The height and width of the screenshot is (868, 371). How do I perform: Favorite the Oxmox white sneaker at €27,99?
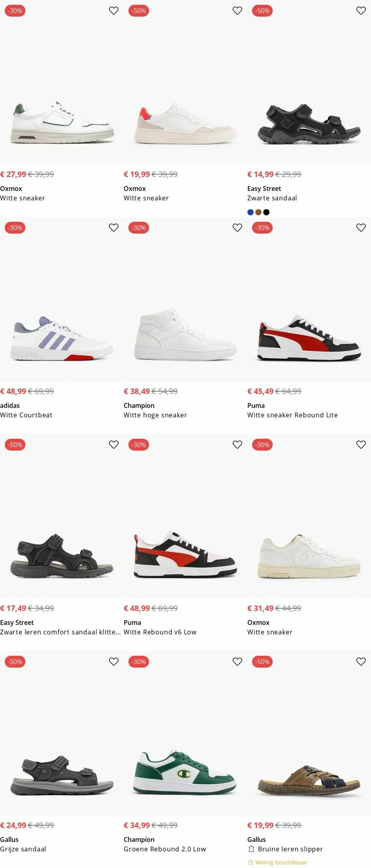(114, 11)
